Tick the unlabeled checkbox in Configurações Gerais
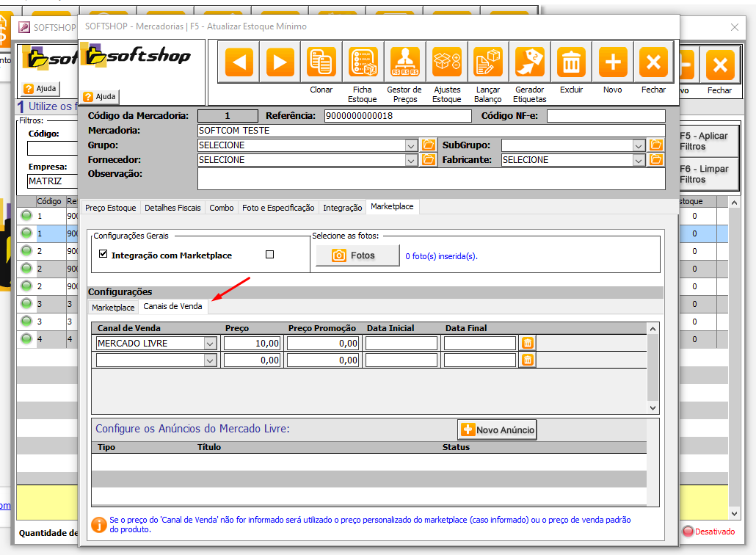756x555 pixels. (x=269, y=255)
